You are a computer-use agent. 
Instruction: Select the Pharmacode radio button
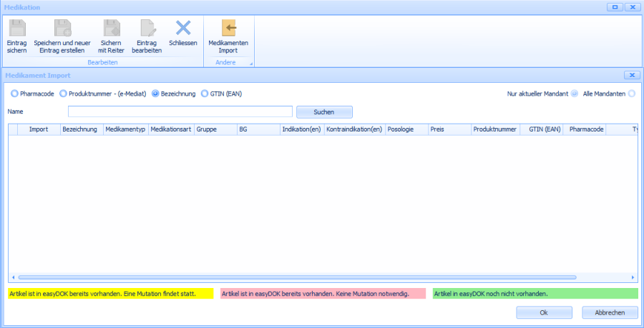click(14, 94)
